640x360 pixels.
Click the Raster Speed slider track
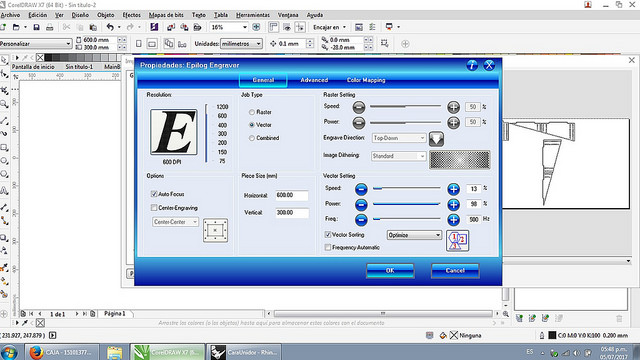405,107
